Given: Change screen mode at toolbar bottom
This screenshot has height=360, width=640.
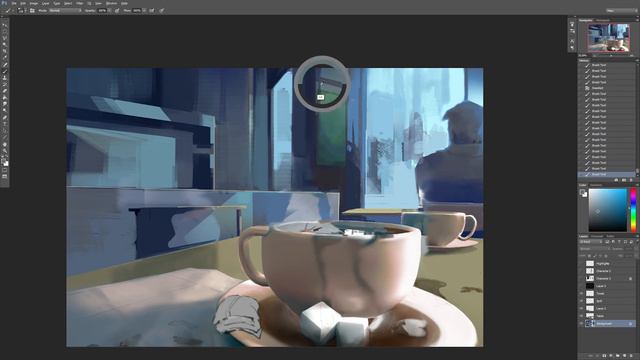Looking at the screenshot, I should [5, 177].
